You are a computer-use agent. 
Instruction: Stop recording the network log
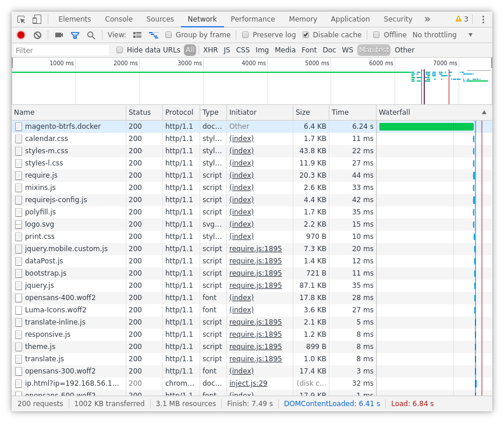[21, 35]
